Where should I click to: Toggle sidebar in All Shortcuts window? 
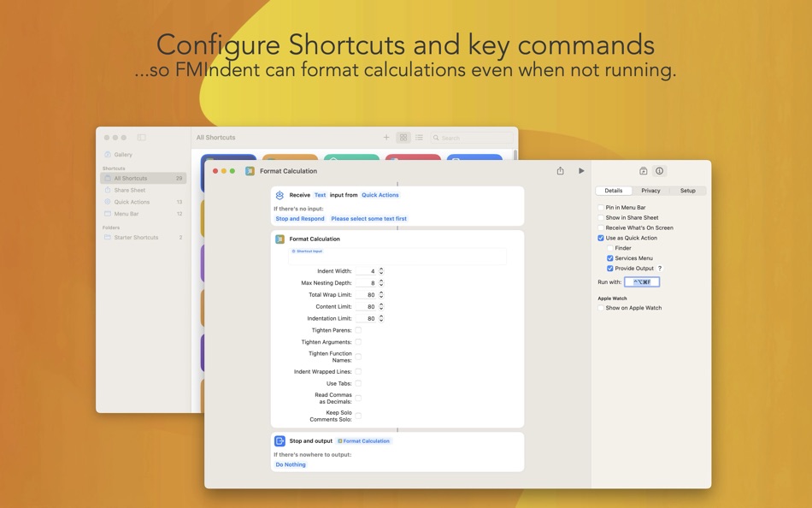pos(141,138)
